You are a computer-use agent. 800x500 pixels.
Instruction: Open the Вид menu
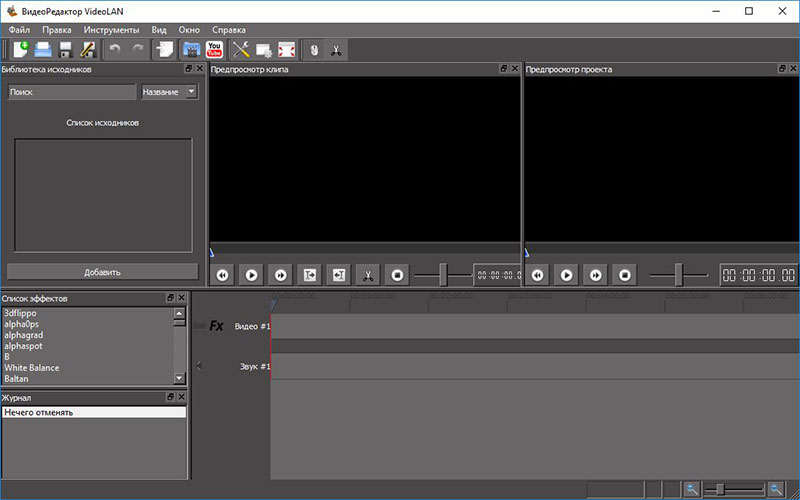(159, 30)
